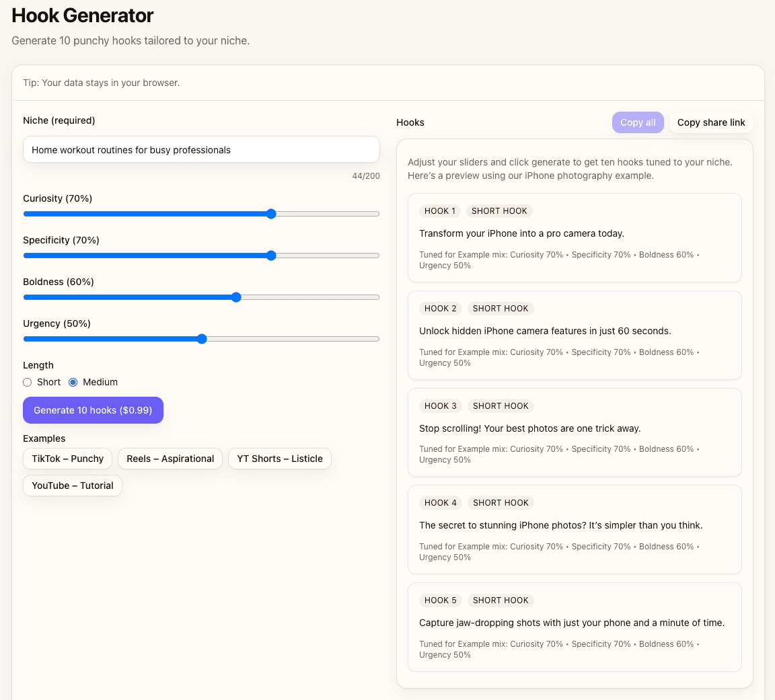Click the Copy share link button
The width and height of the screenshot is (775, 700).
coord(711,122)
